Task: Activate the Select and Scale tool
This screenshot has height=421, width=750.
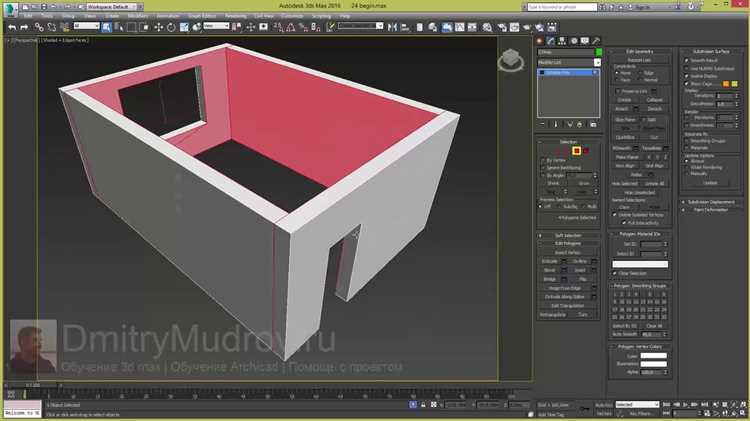Action: pos(184,28)
